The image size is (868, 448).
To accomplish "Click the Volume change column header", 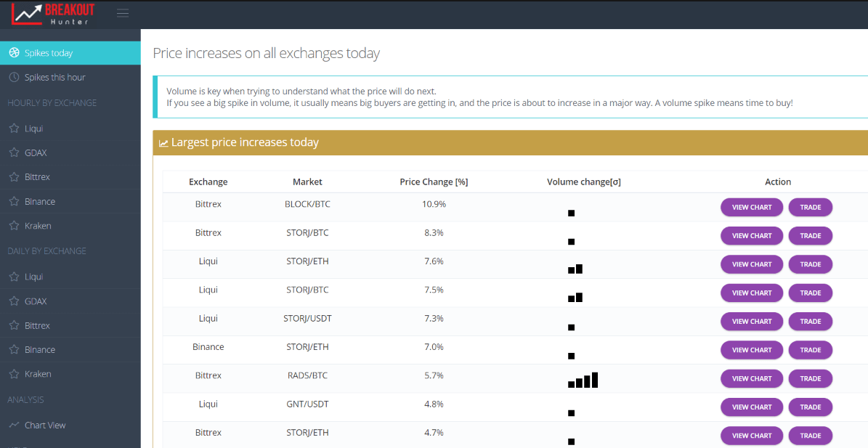I will click(x=583, y=182).
